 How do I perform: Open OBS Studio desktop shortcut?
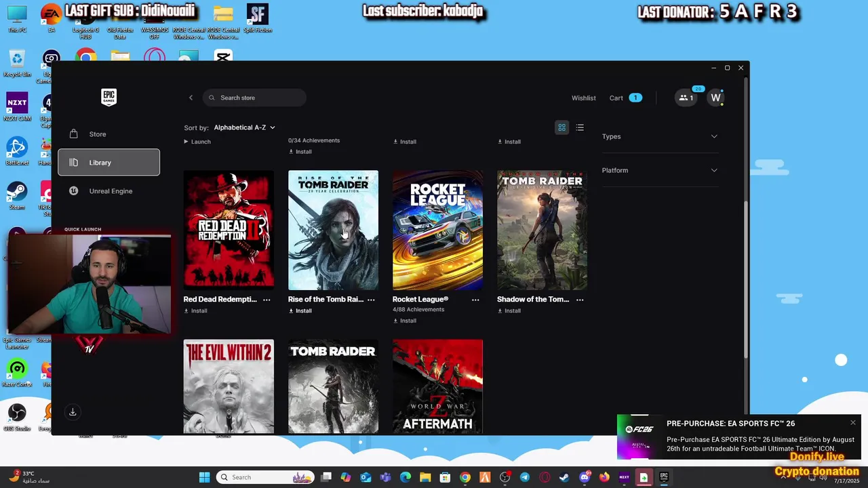tap(17, 417)
